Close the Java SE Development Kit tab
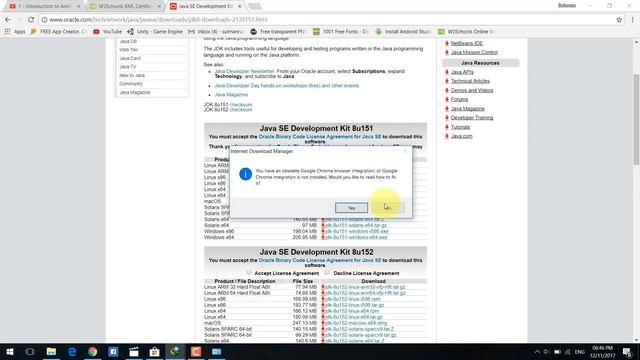 coord(240,6)
